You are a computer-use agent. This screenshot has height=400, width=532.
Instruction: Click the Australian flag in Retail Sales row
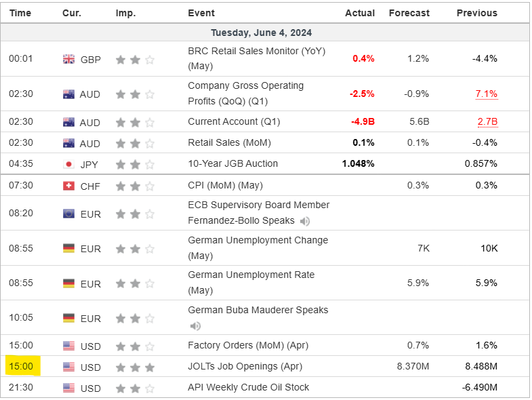pos(68,143)
